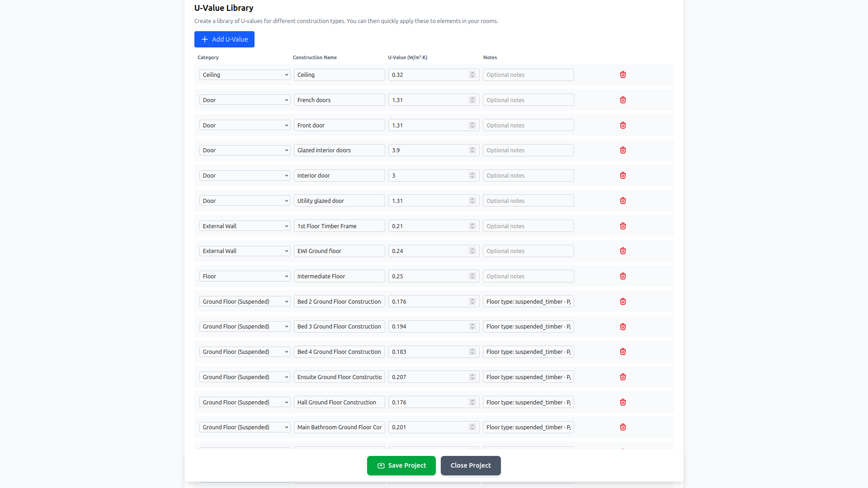
Task: Expand category dropdown for Bed 2 Ground Floor
Action: click(245, 301)
